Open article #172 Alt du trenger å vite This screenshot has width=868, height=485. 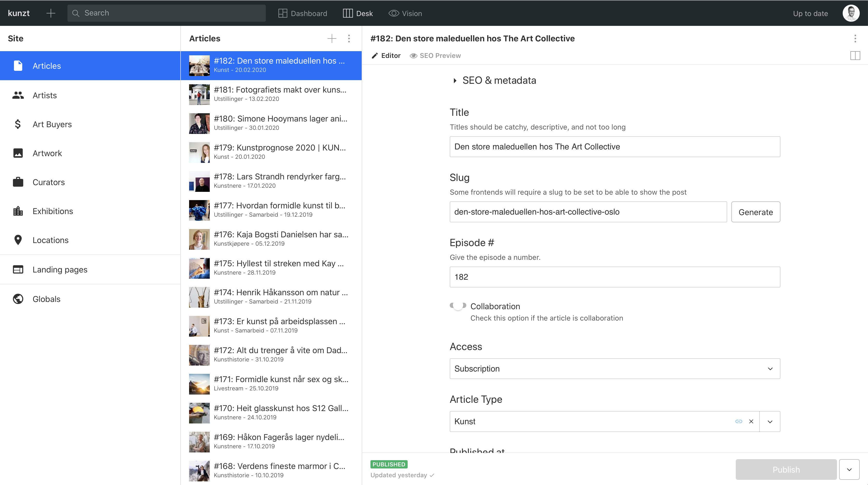(x=271, y=355)
